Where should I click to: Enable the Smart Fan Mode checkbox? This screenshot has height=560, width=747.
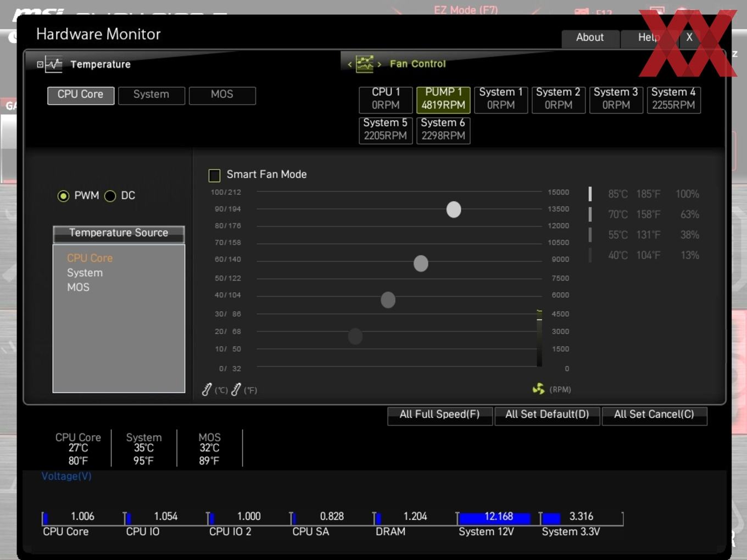coord(214,175)
